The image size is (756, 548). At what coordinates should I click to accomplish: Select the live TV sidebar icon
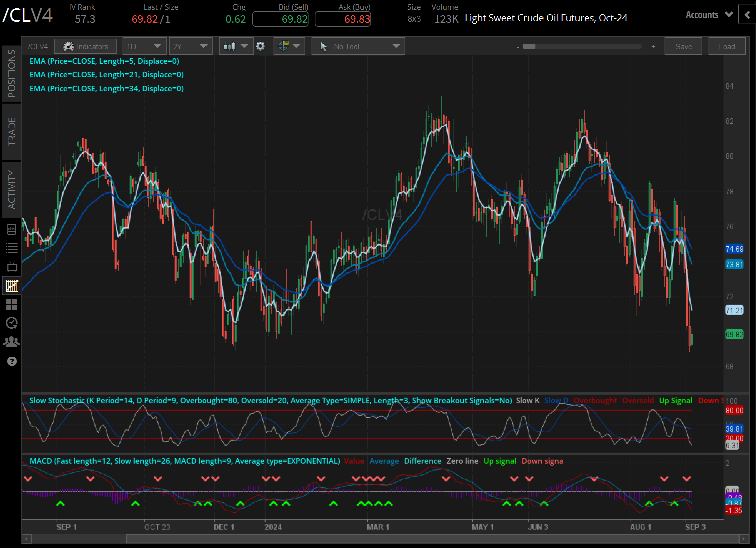tap(12, 266)
